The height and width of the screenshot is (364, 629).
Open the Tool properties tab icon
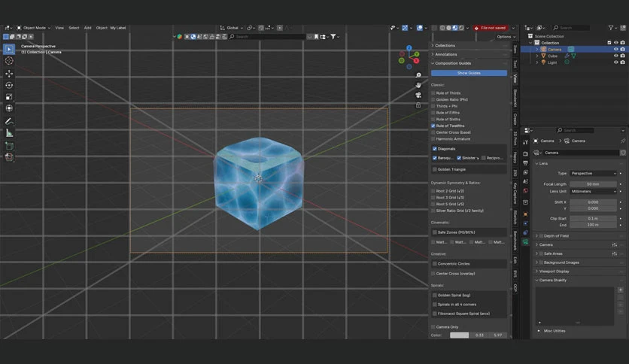point(525,142)
